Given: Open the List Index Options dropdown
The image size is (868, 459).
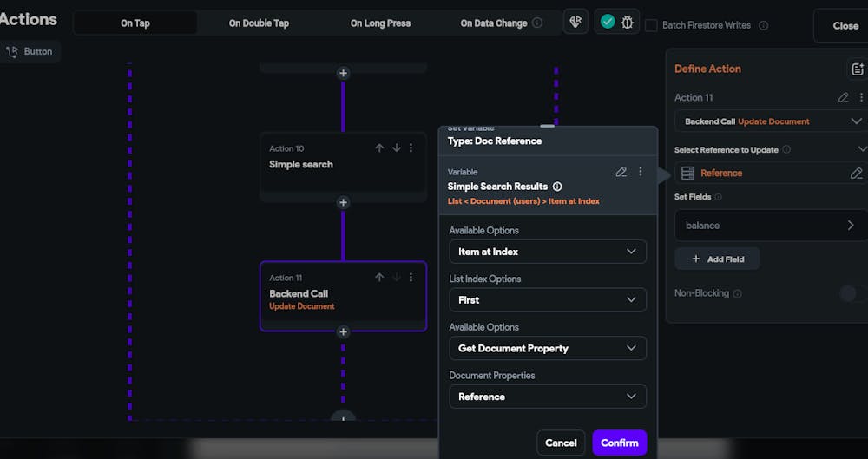Looking at the screenshot, I should pyautogui.click(x=548, y=300).
